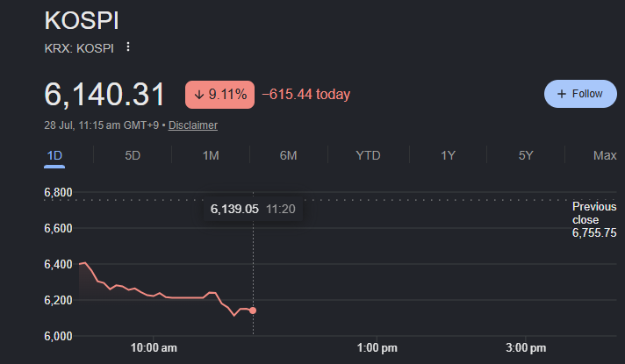Open the three-dot menu next to KRX: KOSPI
This screenshot has height=364, width=625.
pos(128,47)
